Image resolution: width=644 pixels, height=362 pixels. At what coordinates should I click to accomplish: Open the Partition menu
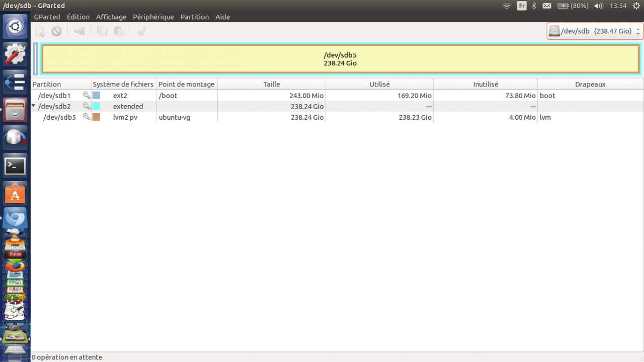[195, 17]
